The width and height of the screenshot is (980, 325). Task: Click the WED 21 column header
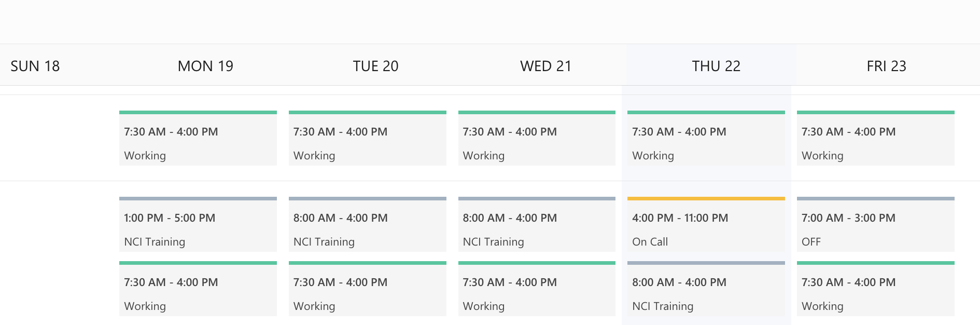545,66
